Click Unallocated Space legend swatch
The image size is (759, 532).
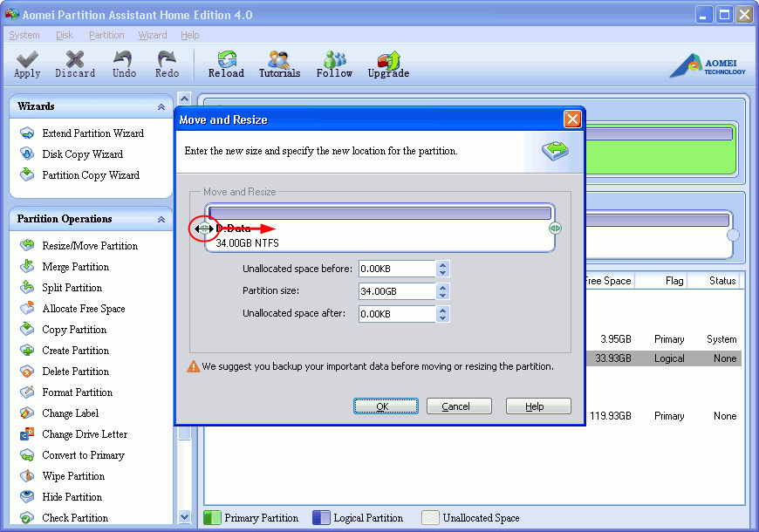click(430, 517)
